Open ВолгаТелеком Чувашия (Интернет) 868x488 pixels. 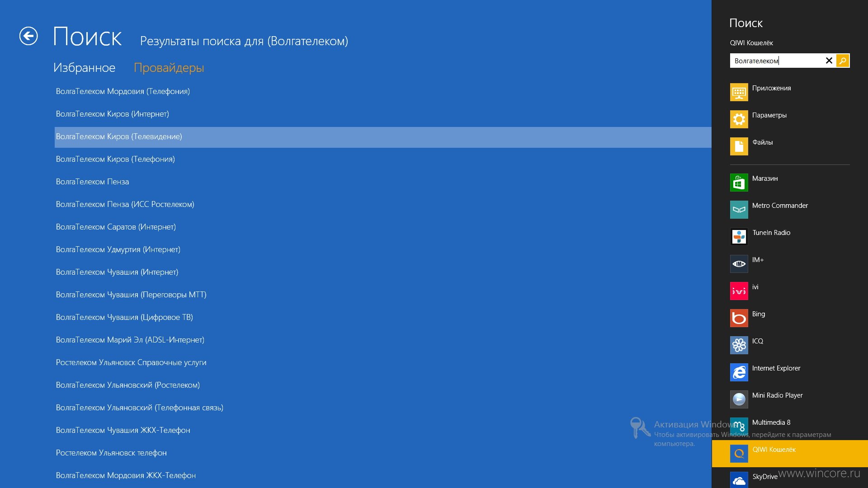coord(117,272)
